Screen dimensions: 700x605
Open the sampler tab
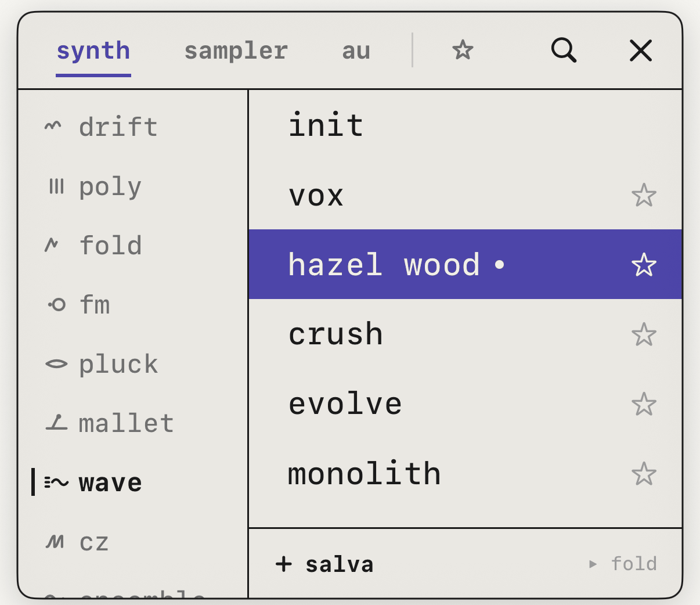coord(236,51)
